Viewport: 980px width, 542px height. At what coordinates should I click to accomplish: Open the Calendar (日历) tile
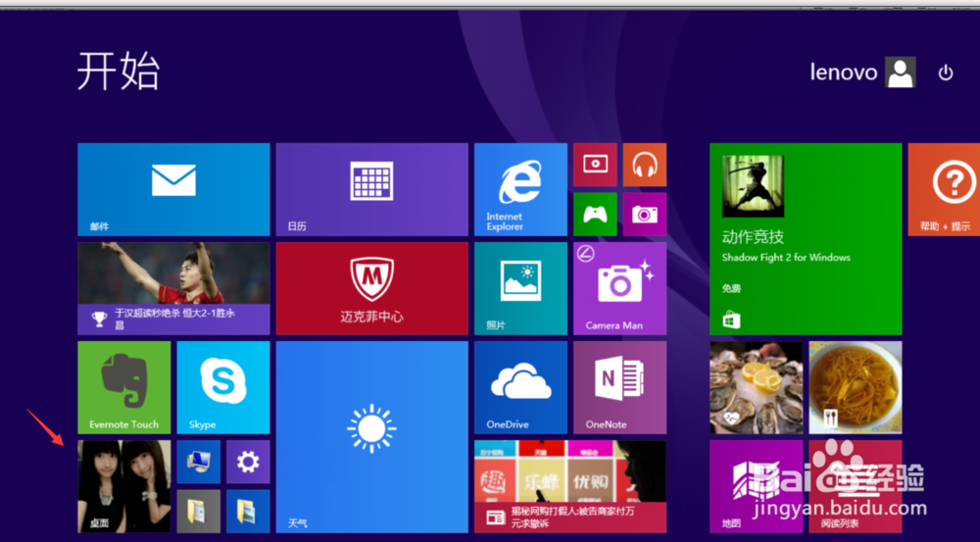371,189
